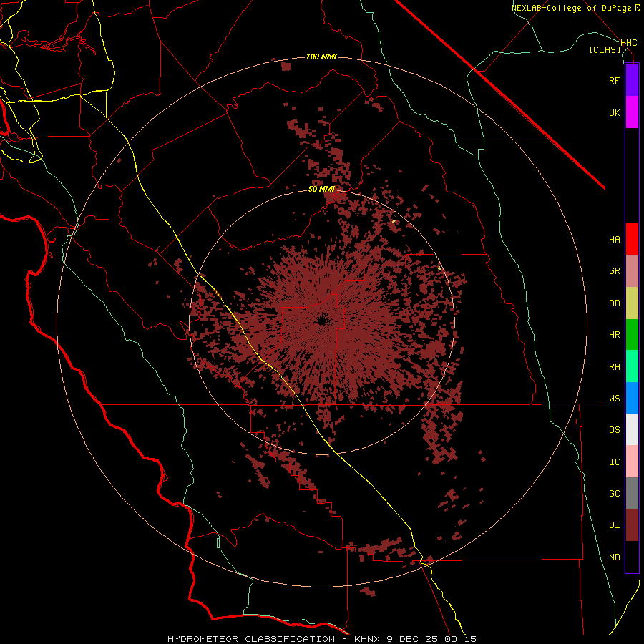This screenshot has height=644, width=644.
Task: Click the IC legend label
Action: click(x=615, y=462)
